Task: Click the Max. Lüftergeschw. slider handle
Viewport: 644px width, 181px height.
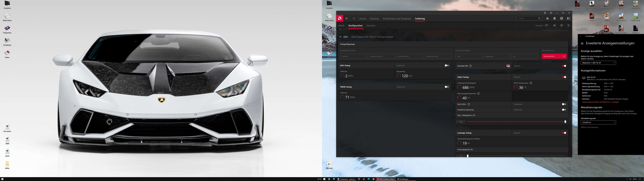Action: click(565, 122)
